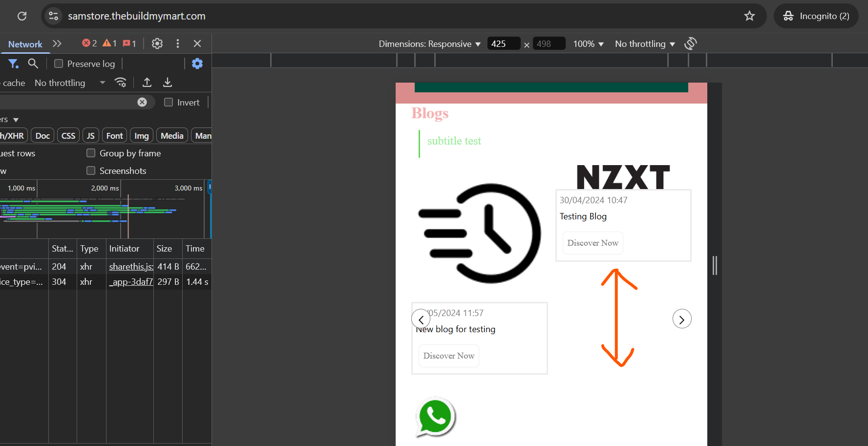Show more DevTools tabs chevron
Image resolution: width=868 pixels, height=446 pixels.
click(x=57, y=43)
